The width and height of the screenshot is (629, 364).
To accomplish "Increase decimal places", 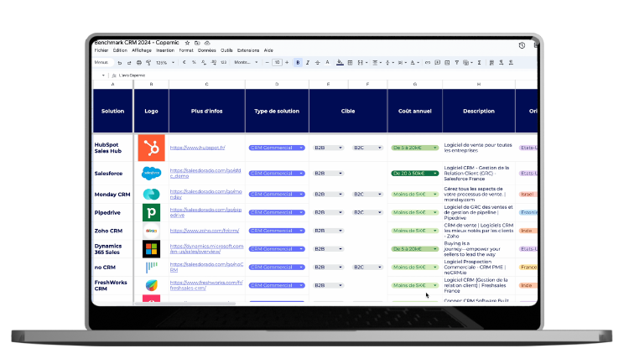I will (213, 63).
